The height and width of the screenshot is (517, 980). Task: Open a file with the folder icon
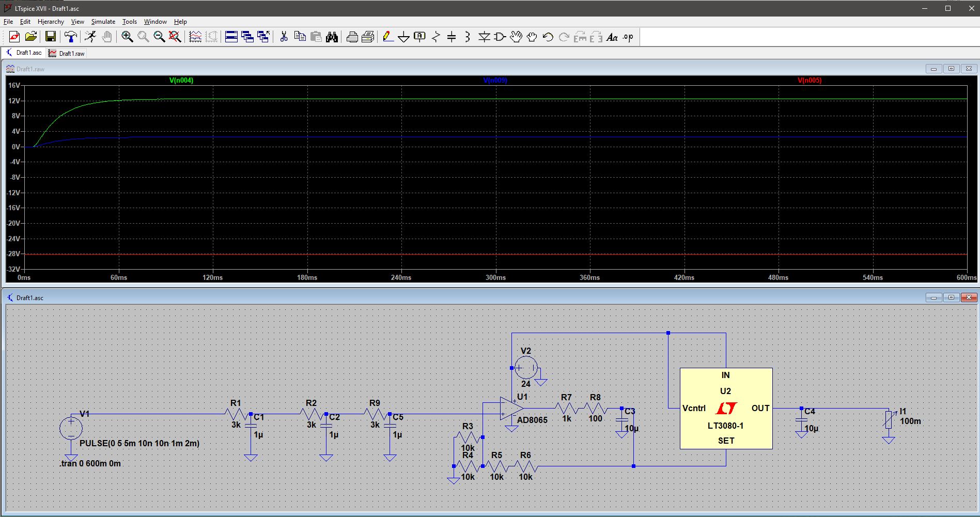pyautogui.click(x=31, y=37)
